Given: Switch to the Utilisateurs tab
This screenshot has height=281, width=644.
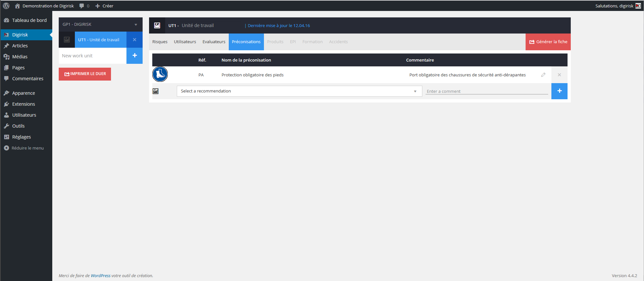Looking at the screenshot, I should (185, 42).
